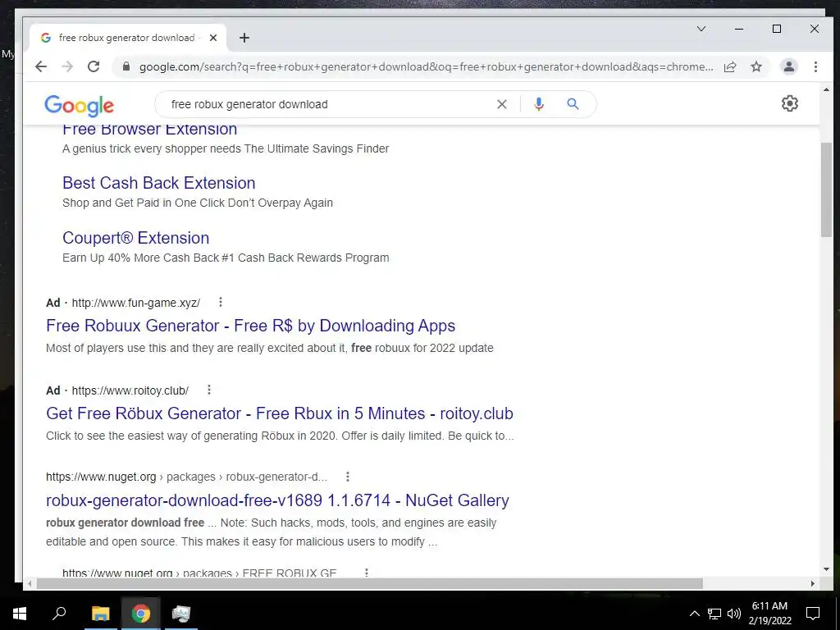Click the nuget.org packages breadcrumb
Viewport: 840px width, 630px height.
(x=186, y=477)
